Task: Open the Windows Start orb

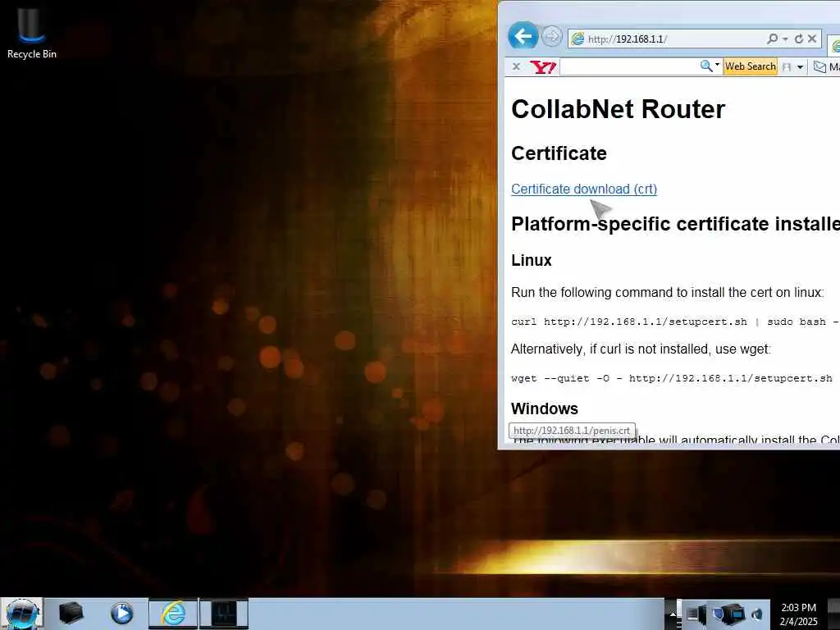Action: tap(21, 614)
